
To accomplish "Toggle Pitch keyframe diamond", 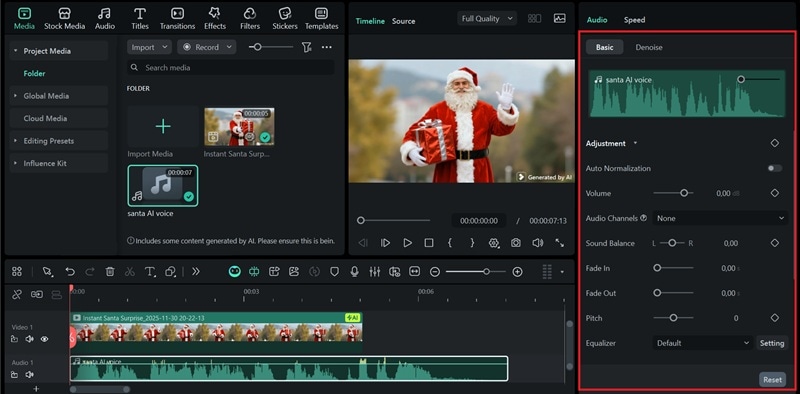I will coord(774,318).
